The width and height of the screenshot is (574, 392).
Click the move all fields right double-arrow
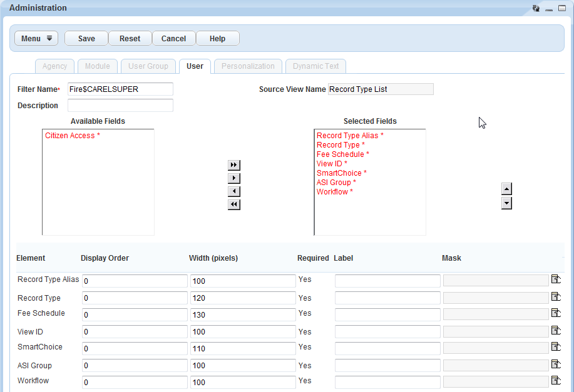[x=234, y=165]
